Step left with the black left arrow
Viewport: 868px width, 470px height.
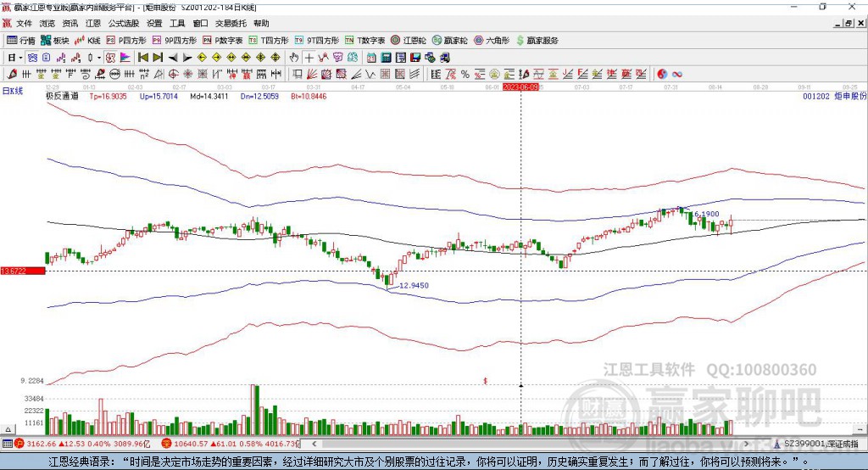(173, 58)
